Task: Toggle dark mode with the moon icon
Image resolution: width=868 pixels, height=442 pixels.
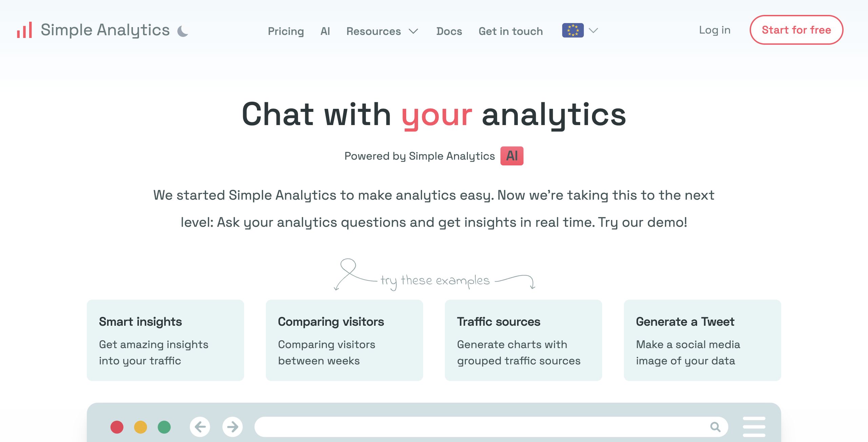Action: [183, 31]
